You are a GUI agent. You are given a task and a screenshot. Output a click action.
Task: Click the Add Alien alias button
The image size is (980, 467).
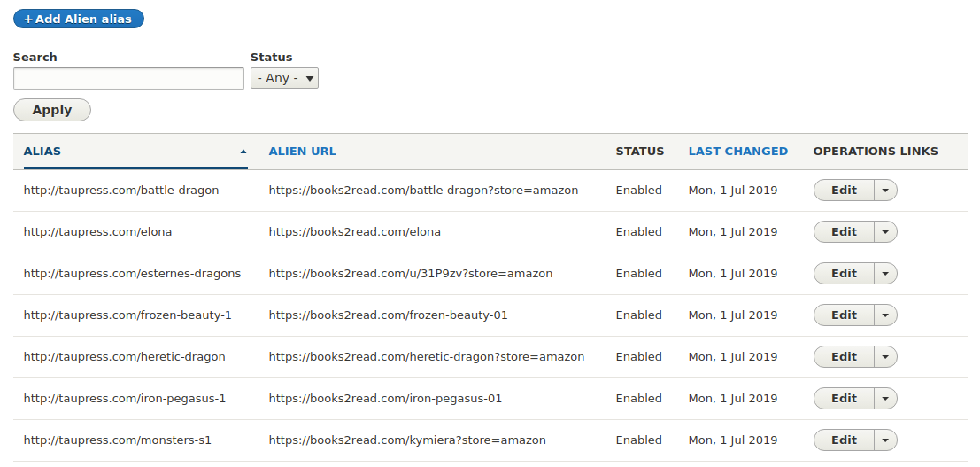click(x=79, y=19)
